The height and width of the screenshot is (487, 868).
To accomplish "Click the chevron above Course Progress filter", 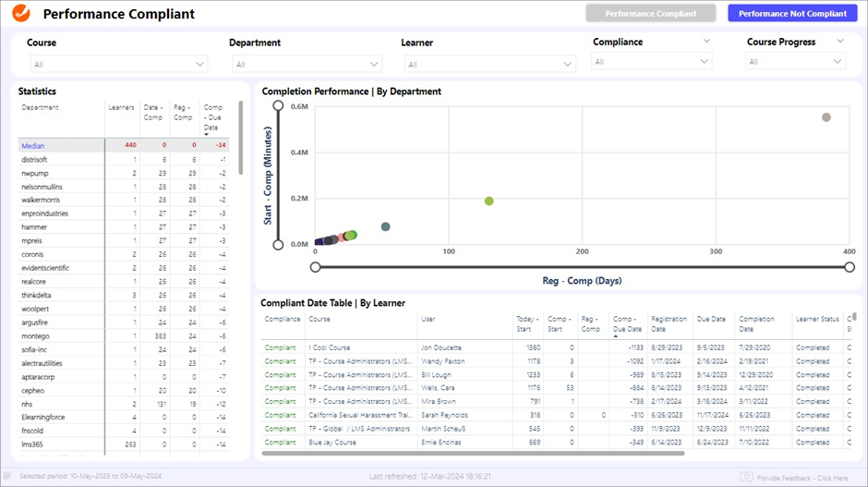I will point(839,41).
